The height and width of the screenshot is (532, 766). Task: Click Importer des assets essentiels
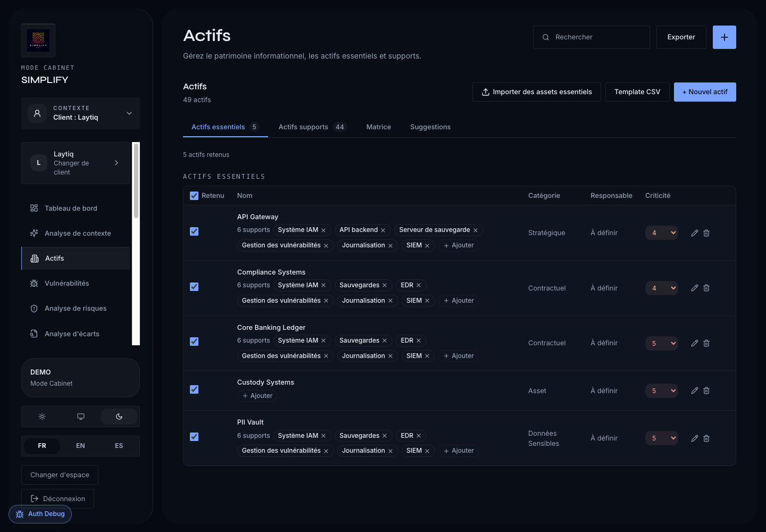(537, 92)
